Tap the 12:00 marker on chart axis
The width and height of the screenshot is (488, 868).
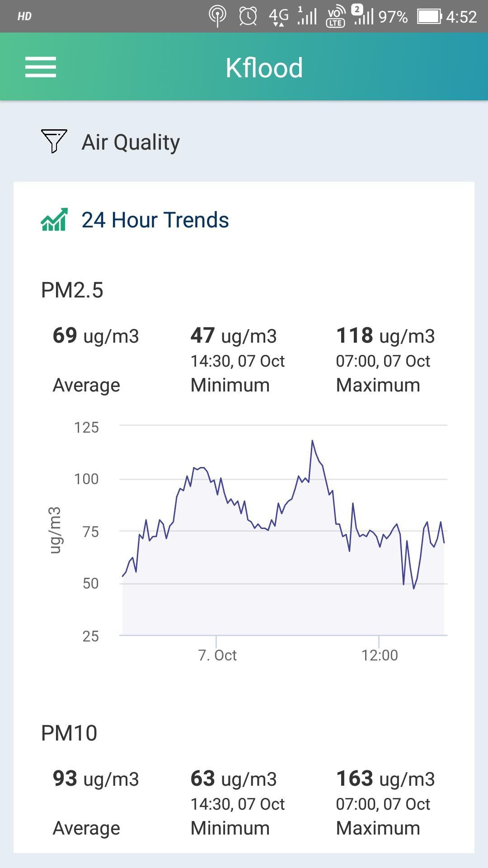(380, 655)
